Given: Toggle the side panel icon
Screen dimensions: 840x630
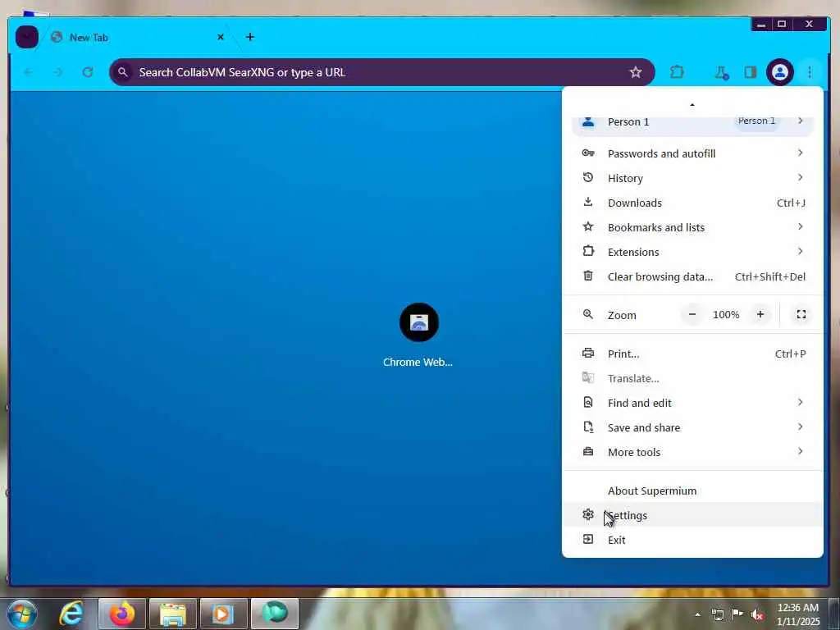Looking at the screenshot, I should click(x=750, y=72).
